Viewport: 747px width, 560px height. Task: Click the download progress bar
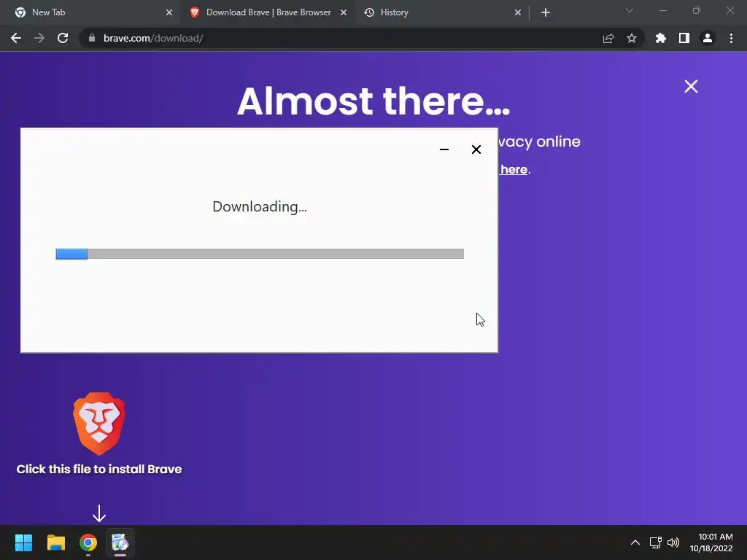(260, 254)
